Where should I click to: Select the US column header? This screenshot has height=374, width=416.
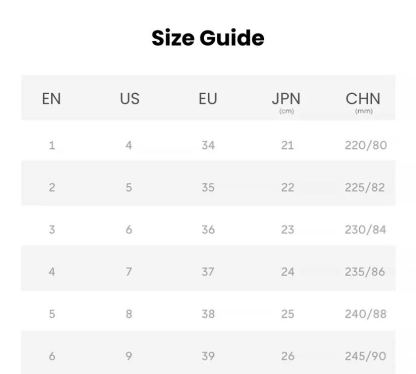(x=130, y=99)
